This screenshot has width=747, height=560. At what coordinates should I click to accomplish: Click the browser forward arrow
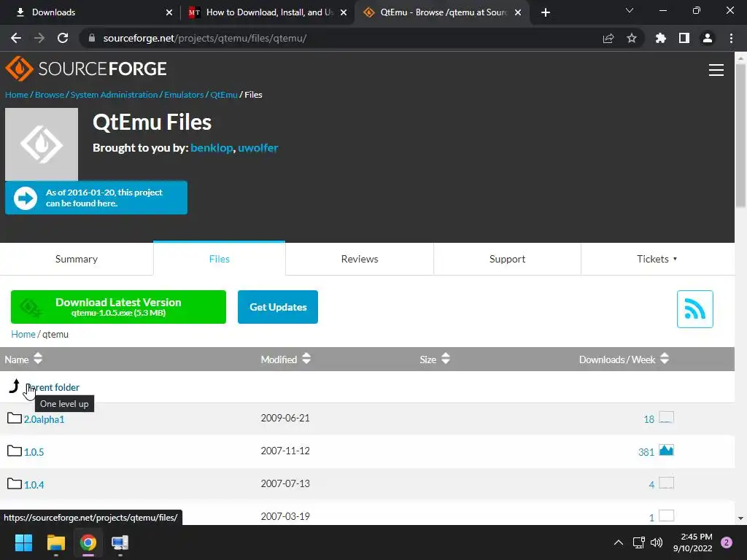(x=39, y=38)
